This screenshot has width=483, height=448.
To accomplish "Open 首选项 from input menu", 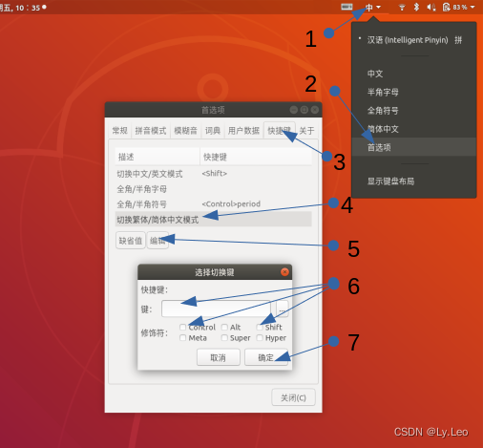I will [413, 147].
